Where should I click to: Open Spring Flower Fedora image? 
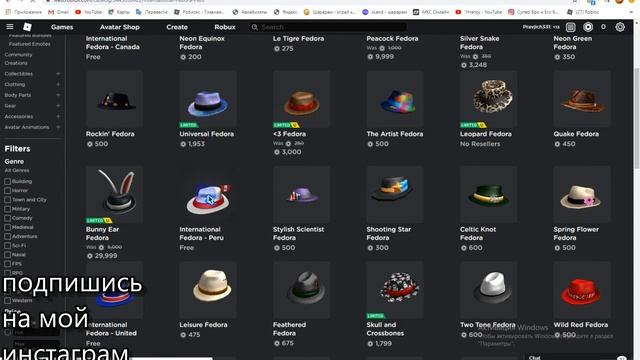pyautogui.click(x=582, y=195)
